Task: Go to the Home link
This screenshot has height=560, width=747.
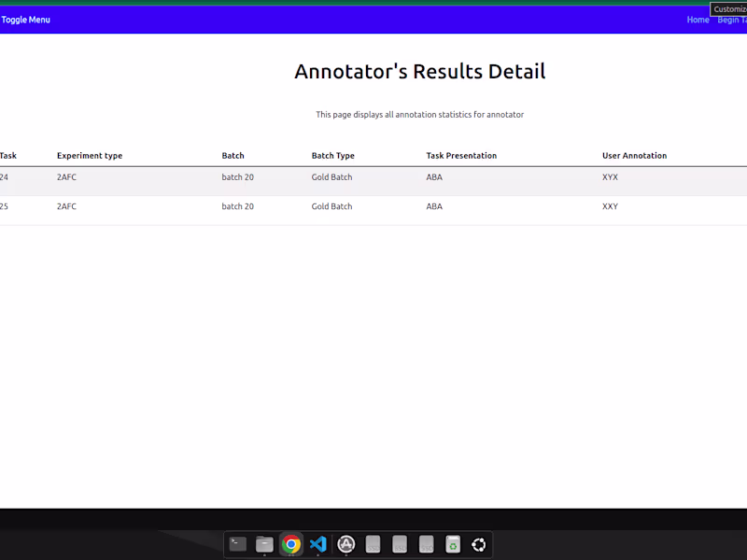Action: tap(698, 20)
